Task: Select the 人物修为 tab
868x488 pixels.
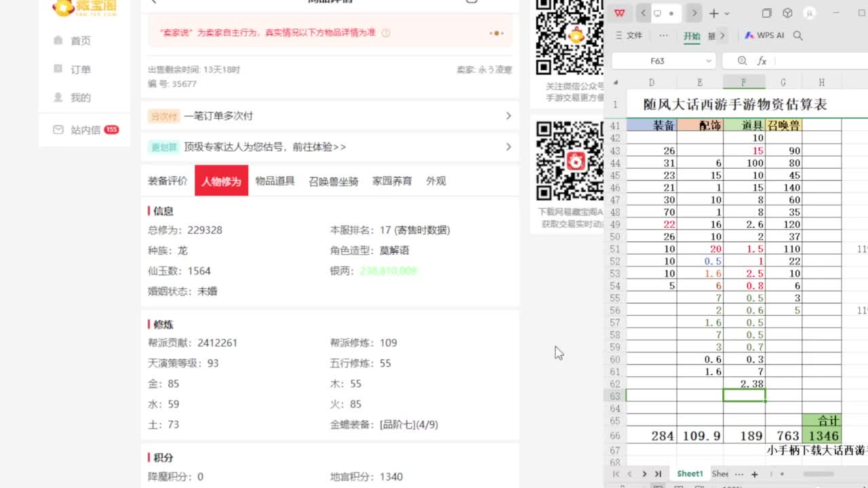Action: (221, 181)
